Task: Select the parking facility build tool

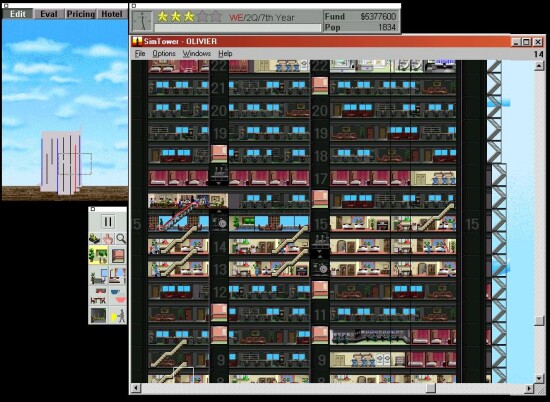Action: pyautogui.click(x=98, y=315)
